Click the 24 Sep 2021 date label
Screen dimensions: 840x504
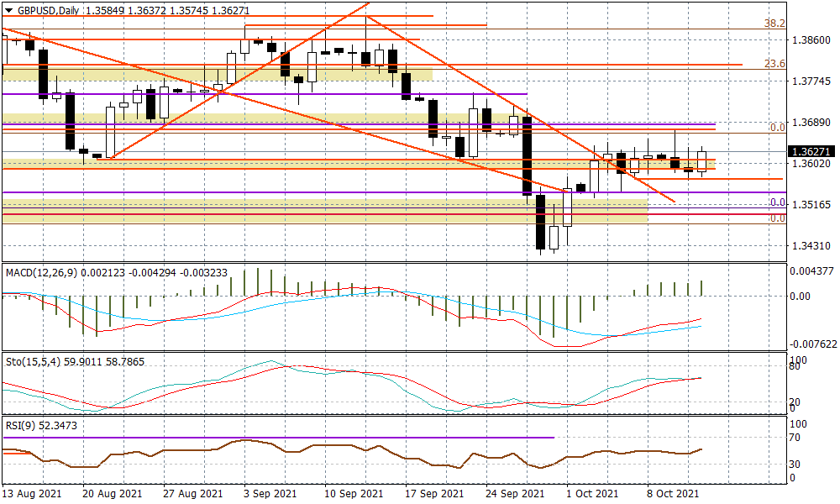(515, 493)
